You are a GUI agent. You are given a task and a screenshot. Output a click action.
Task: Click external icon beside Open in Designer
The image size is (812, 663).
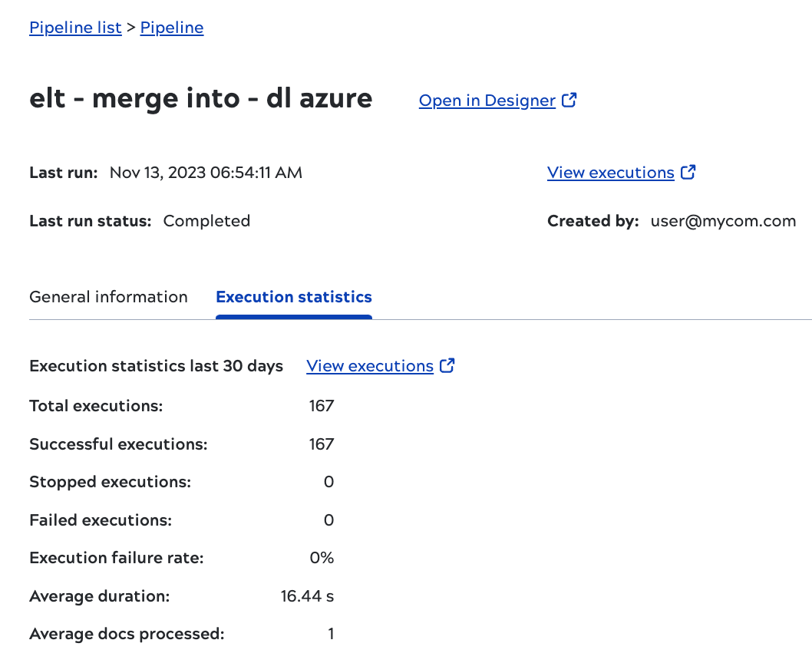coord(569,100)
